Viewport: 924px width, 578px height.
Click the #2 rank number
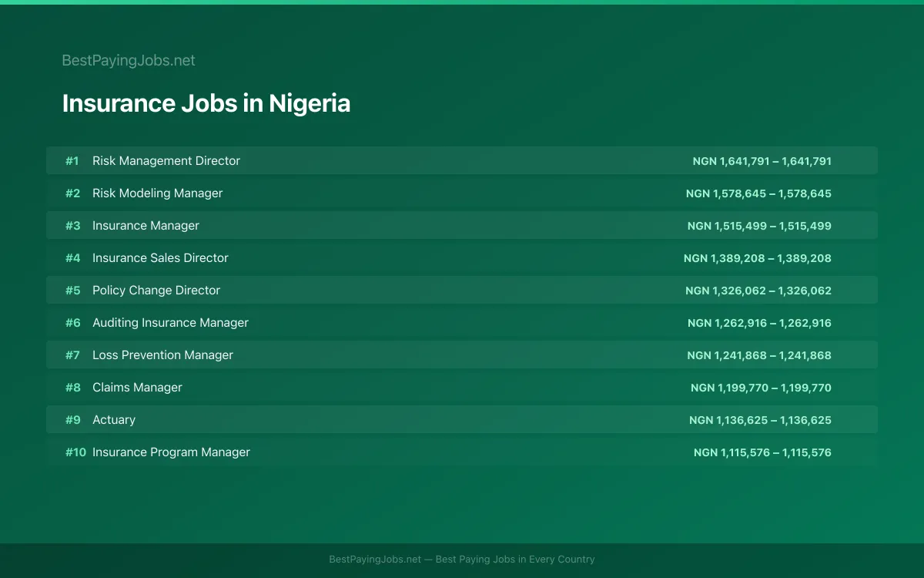tap(72, 193)
